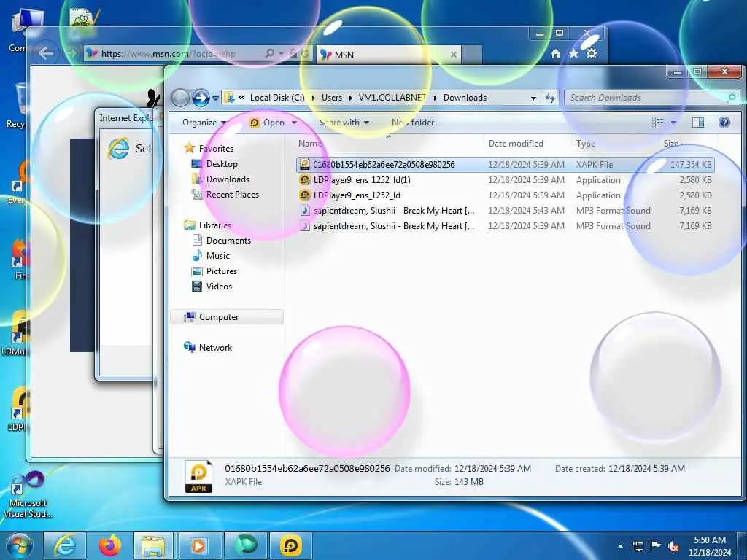The width and height of the screenshot is (747, 560).
Task: Click the XAPK file thumbnail in details pane
Action: [x=198, y=475]
